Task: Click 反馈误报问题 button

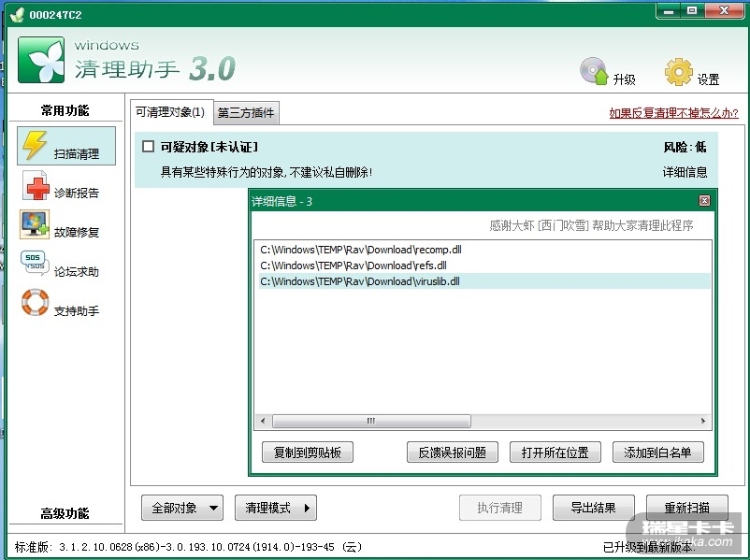Action: 452,452
